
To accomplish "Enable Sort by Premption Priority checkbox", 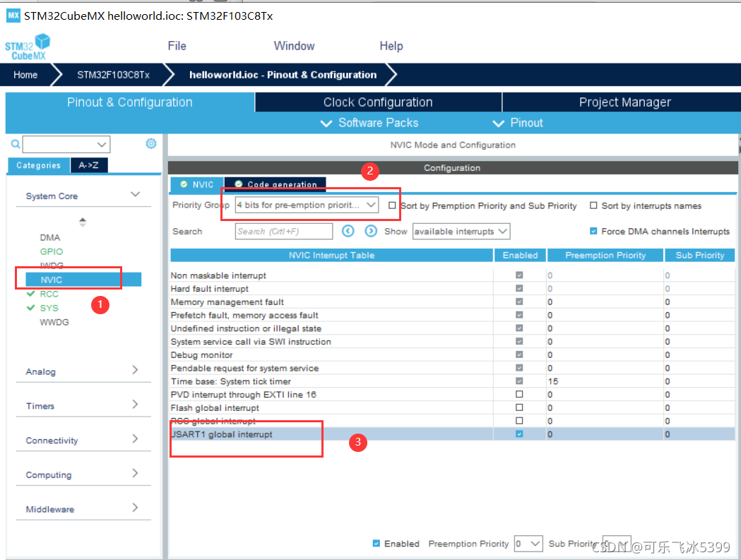I will pyautogui.click(x=392, y=205).
